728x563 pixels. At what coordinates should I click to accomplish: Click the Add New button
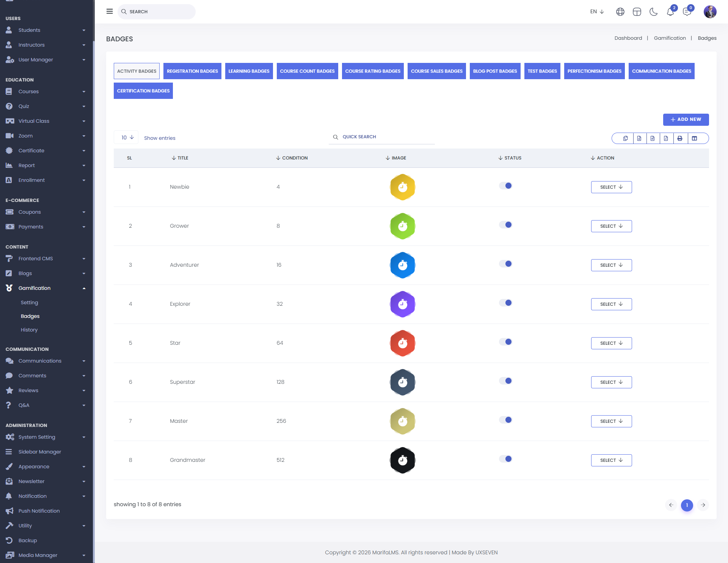[x=686, y=119]
